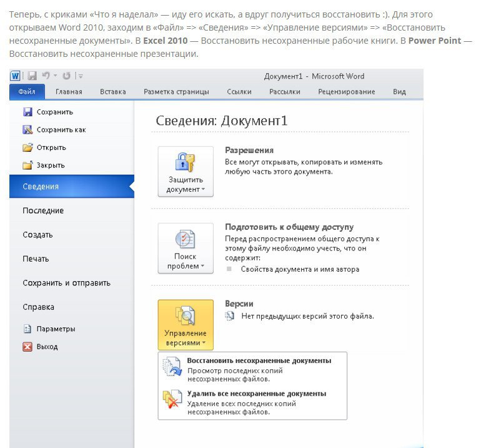Click the Управление версиями dropdown button
This screenshot has width=481, height=448.
[186, 325]
